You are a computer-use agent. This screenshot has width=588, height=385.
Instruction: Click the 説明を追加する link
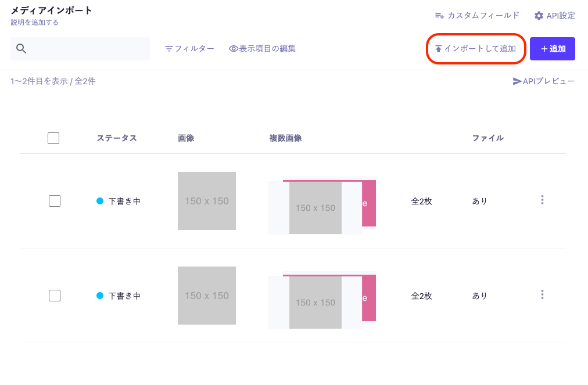coord(34,23)
